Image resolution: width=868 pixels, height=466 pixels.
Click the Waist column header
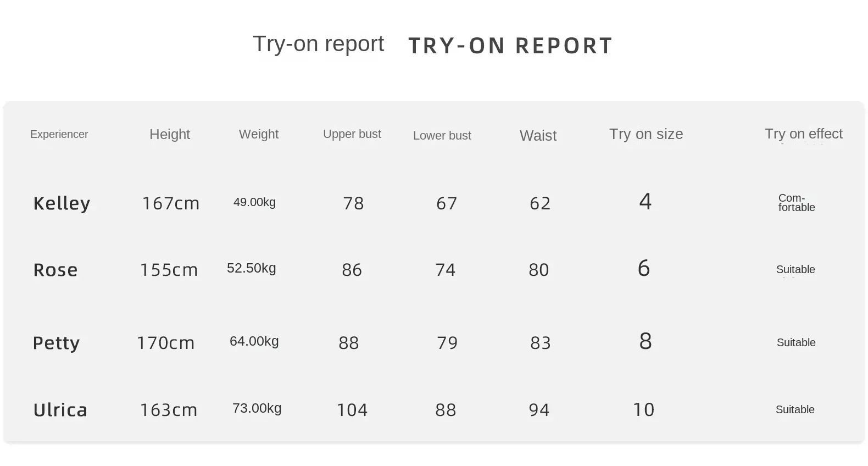[538, 136]
